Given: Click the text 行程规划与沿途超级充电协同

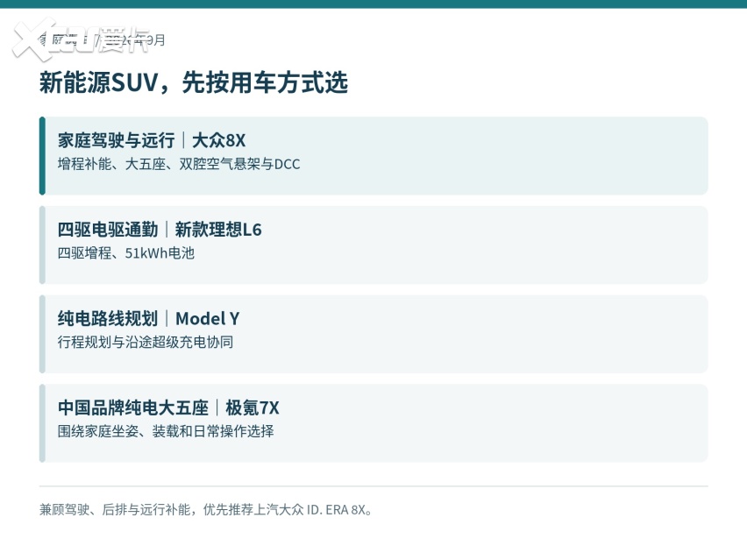Looking at the screenshot, I should (x=146, y=343).
